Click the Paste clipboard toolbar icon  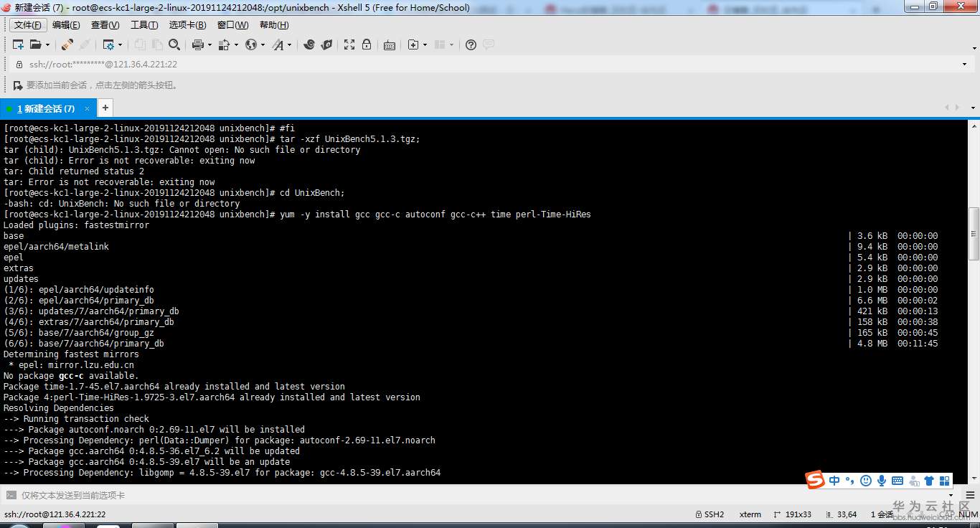pos(156,44)
